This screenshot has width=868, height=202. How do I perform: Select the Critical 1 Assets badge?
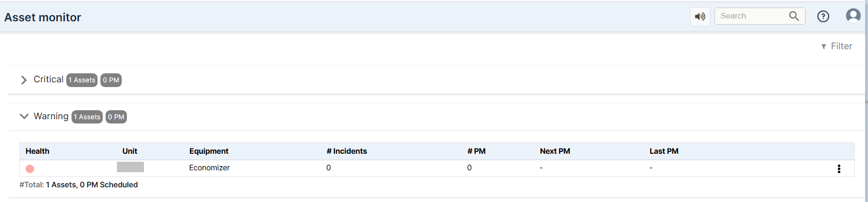tap(82, 80)
